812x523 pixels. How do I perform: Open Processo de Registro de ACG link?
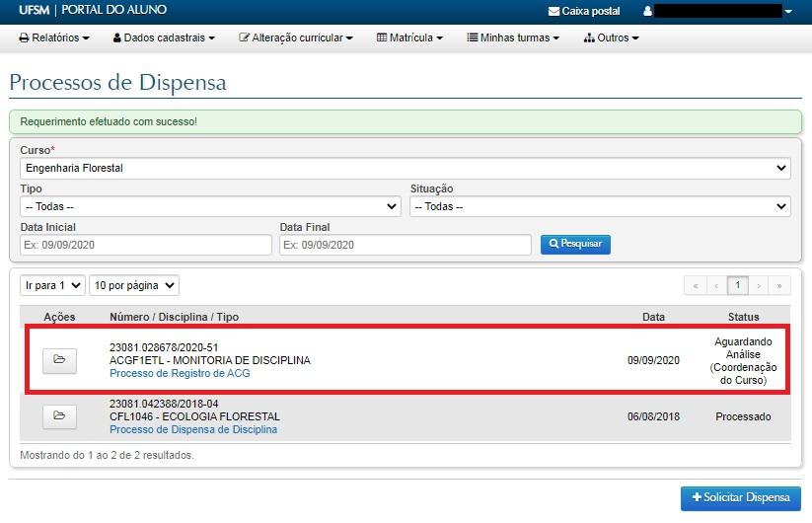pyautogui.click(x=180, y=373)
